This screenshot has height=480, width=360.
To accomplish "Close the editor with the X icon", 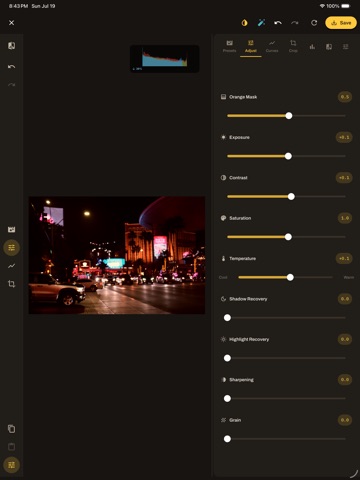I will [11, 23].
